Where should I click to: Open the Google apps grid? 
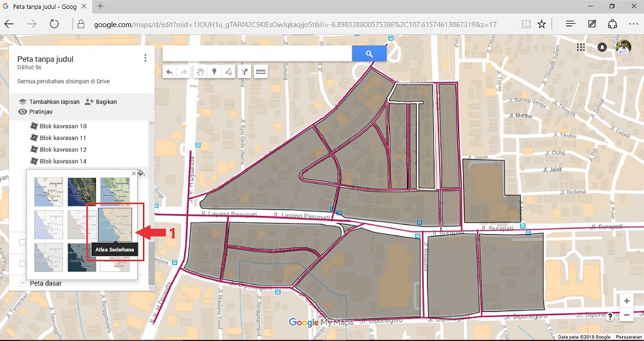[x=580, y=47]
